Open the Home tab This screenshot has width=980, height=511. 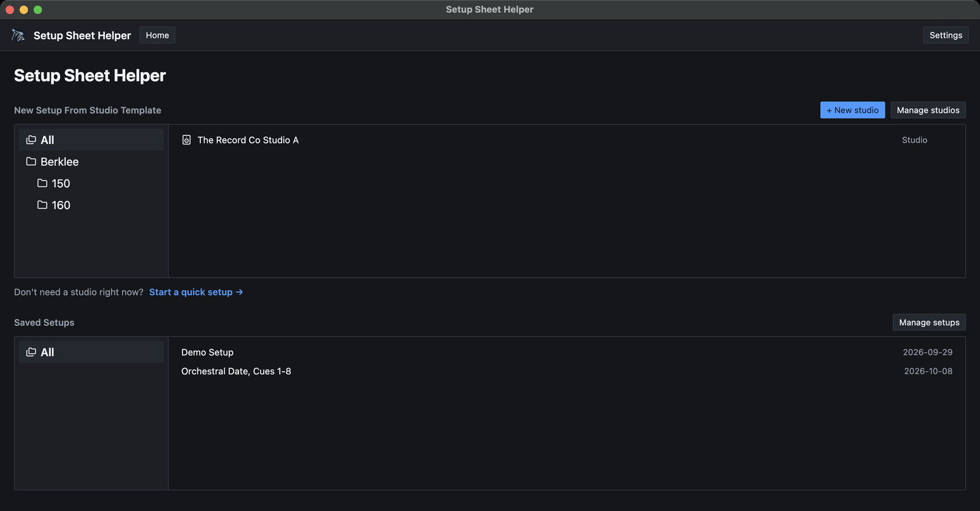pyautogui.click(x=157, y=36)
